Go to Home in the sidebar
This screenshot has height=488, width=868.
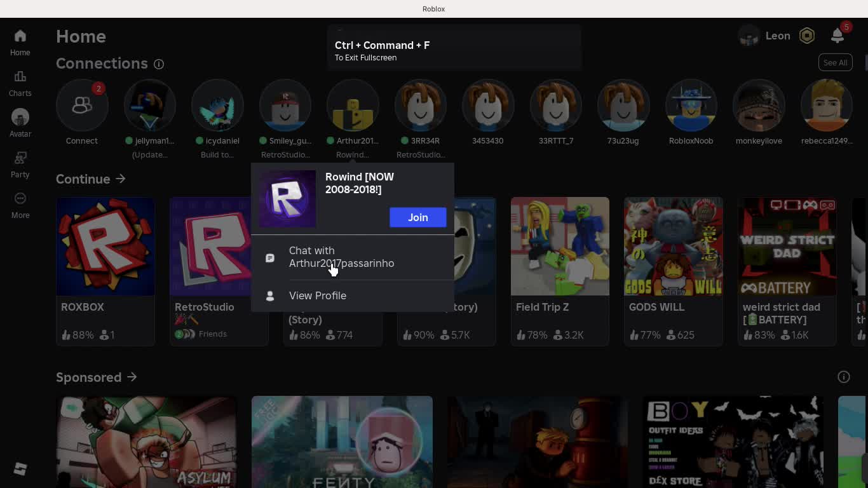[x=20, y=43]
